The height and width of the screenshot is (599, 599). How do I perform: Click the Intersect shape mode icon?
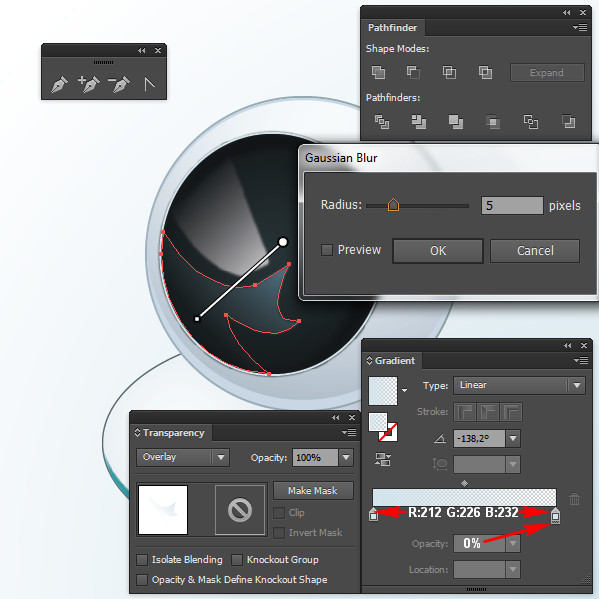pyautogui.click(x=449, y=72)
